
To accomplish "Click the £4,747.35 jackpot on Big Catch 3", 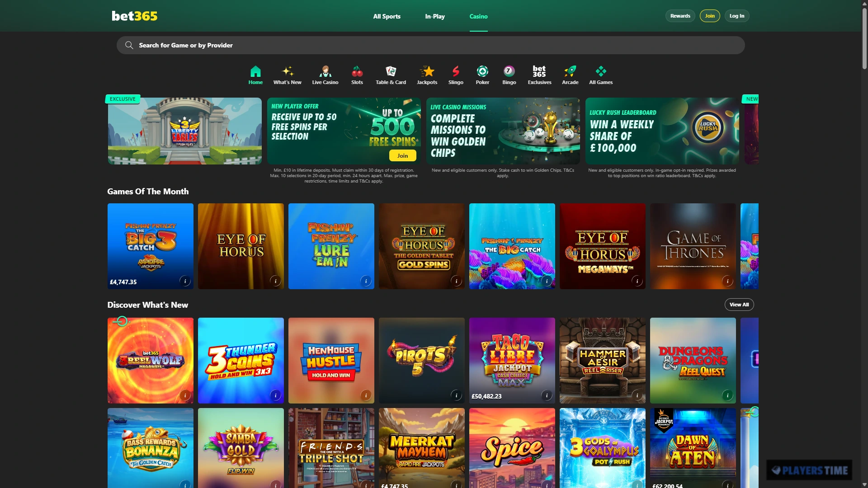I will click(123, 282).
